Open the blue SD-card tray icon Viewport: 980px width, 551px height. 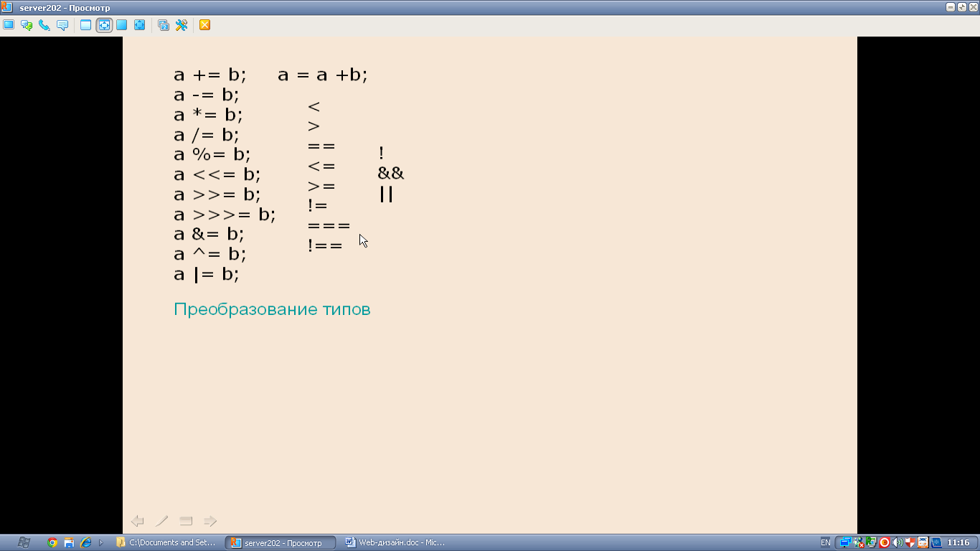pyautogui.click(x=936, y=542)
